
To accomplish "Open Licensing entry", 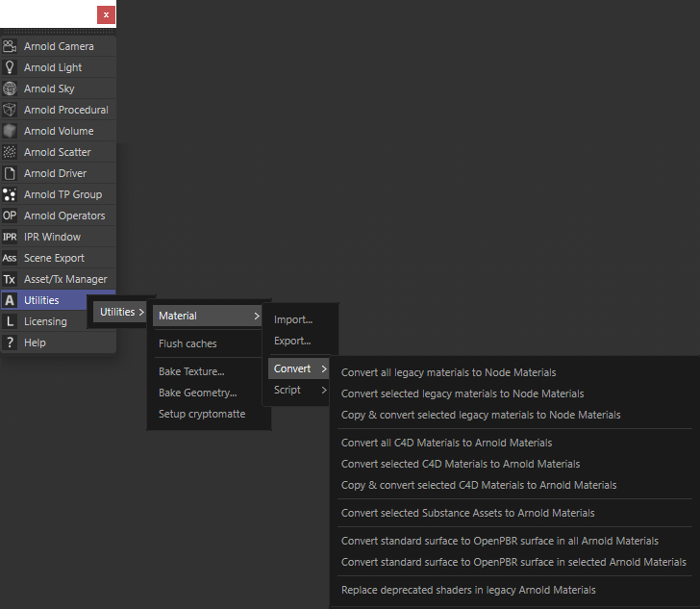I will click(44, 321).
